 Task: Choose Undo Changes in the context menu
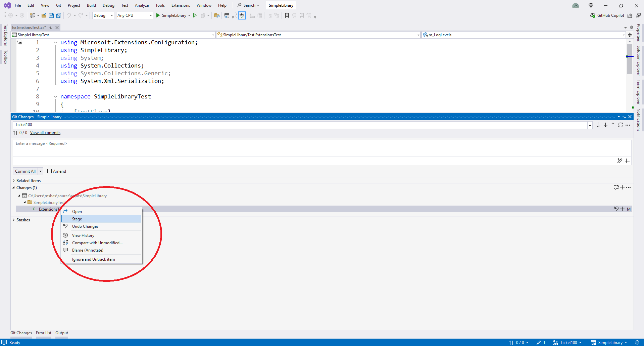tap(101, 226)
